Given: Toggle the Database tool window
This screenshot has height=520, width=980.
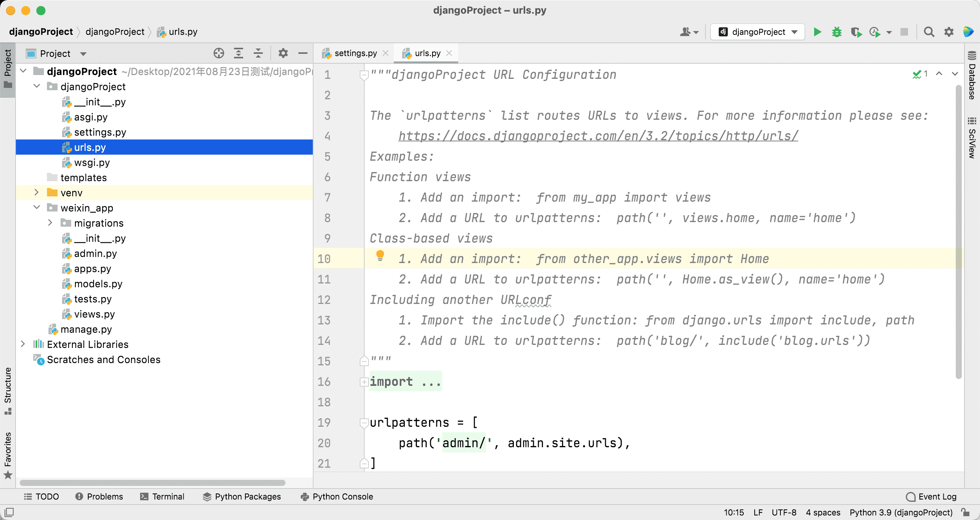Looking at the screenshot, I should click(x=972, y=75).
